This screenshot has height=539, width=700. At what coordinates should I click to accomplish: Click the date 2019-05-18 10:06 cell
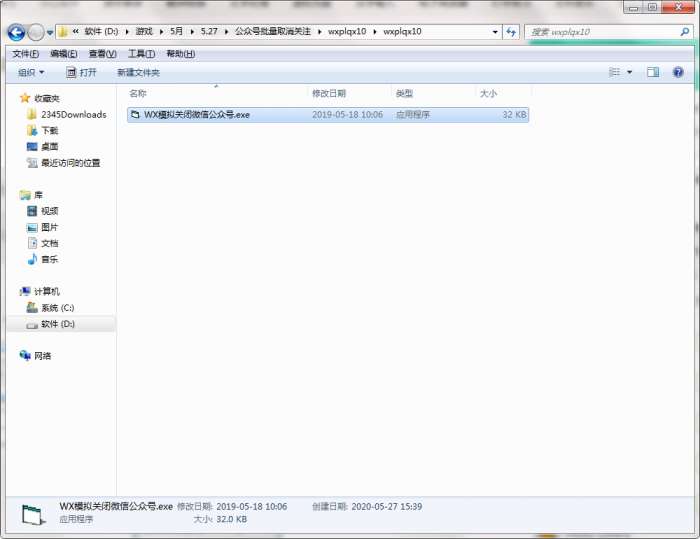pyautogui.click(x=347, y=115)
